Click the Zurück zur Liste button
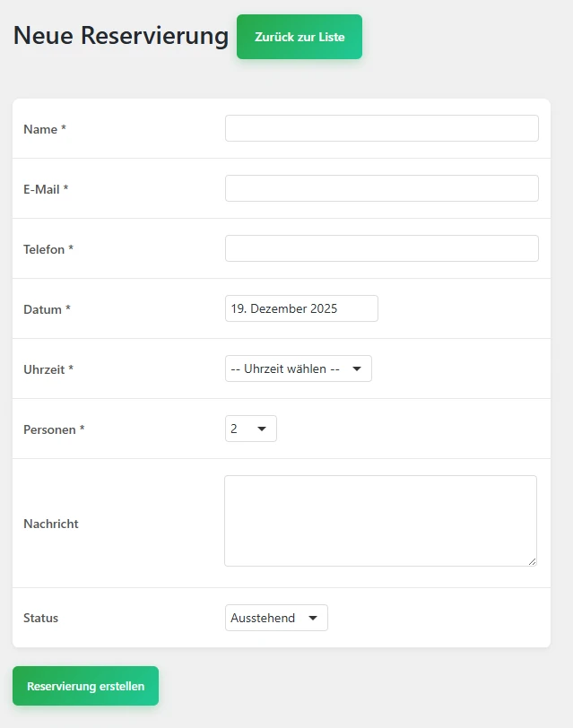The image size is (573, 728). point(300,38)
